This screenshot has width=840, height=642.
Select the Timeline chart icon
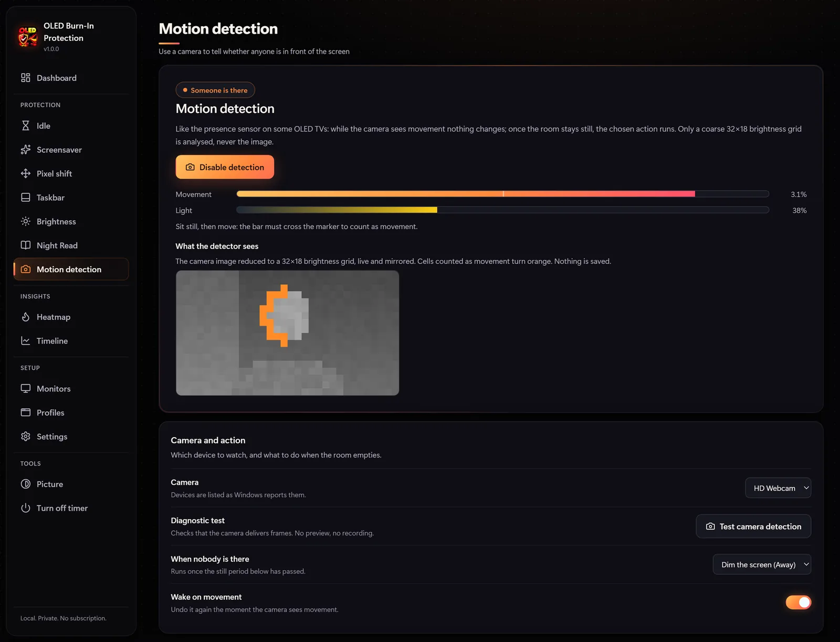pos(25,341)
